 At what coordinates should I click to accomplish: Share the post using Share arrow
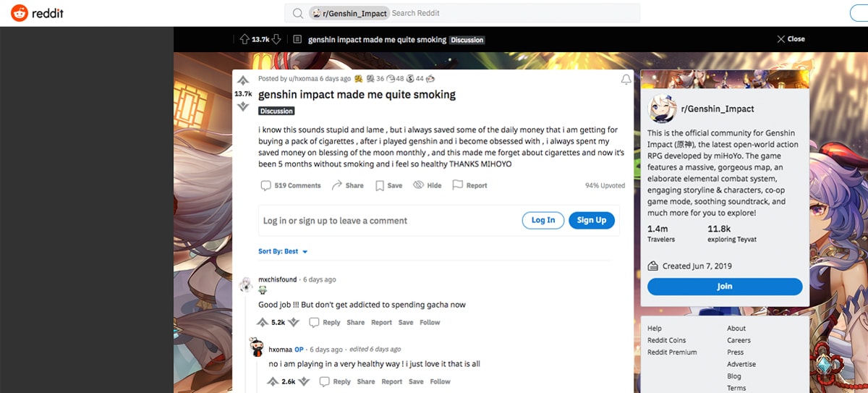click(x=337, y=185)
